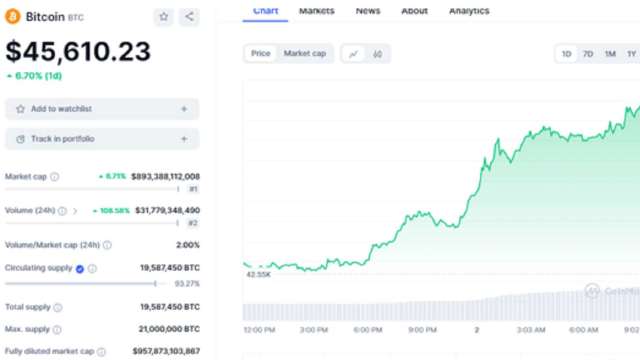This screenshot has width=640, height=360.
Task: Show the Volume (24h) info tooltip icon
Action: (62, 211)
